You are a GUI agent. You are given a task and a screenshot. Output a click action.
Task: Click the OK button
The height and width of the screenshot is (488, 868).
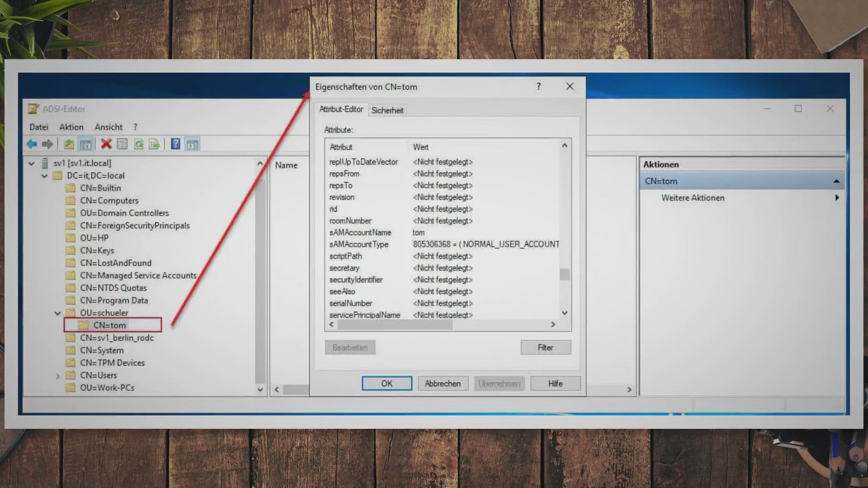tap(387, 384)
